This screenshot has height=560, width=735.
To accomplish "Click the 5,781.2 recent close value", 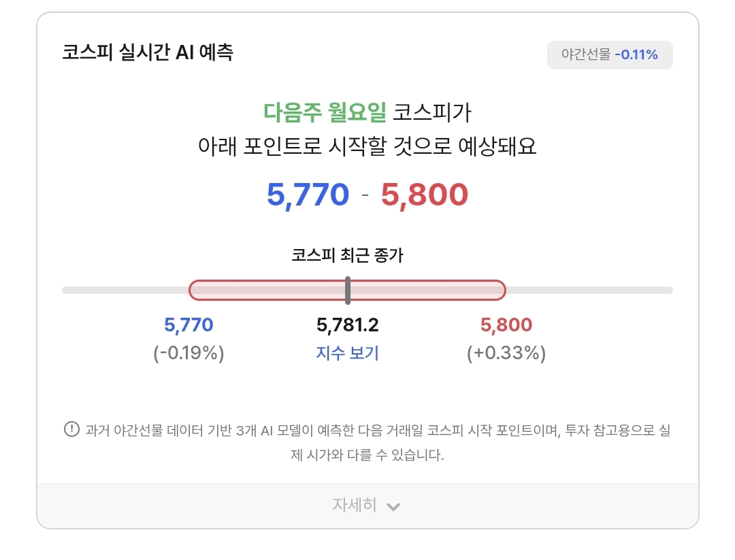I will tap(347, 325).
